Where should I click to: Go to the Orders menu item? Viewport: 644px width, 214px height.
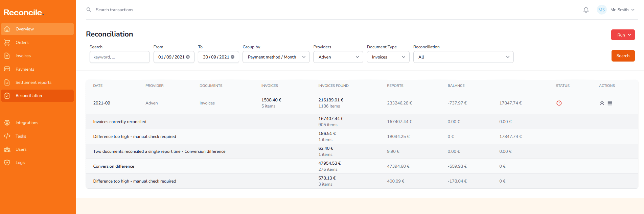pyautogui.click(x=38, y=43)
